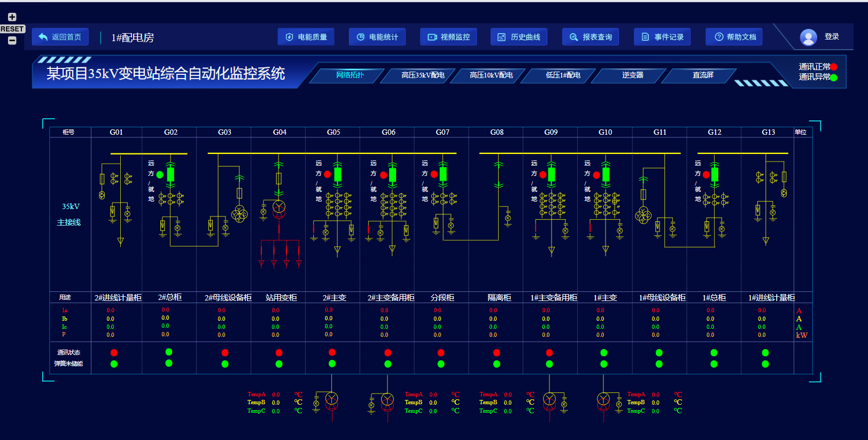Switch to 高压10kV配电 tab
Viewport: 868px width, 440px height.
click(x=491, y=75)
